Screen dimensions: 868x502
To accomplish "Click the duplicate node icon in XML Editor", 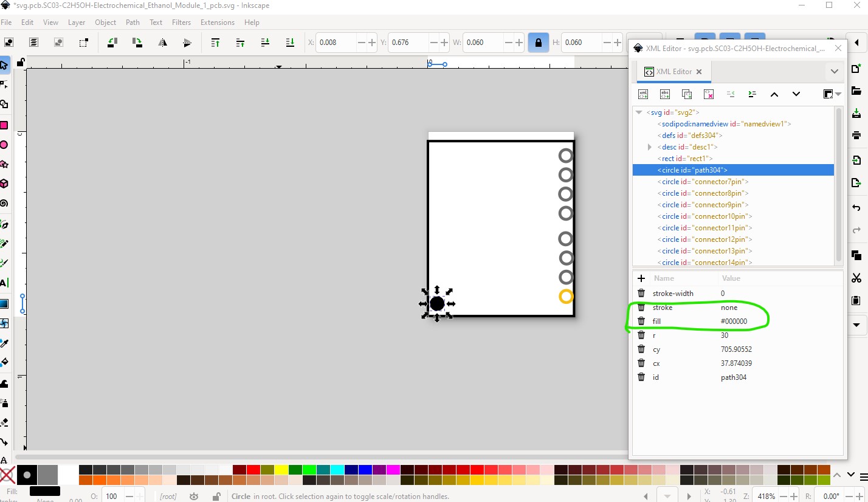I will (x=687, y=94).
